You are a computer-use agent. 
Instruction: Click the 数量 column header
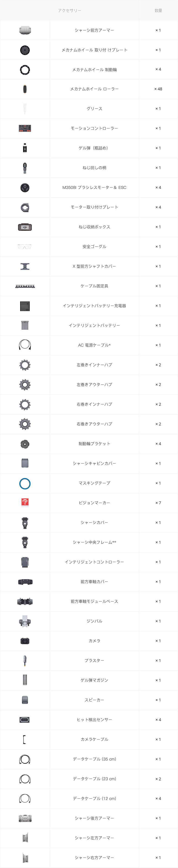click(158, 10)
